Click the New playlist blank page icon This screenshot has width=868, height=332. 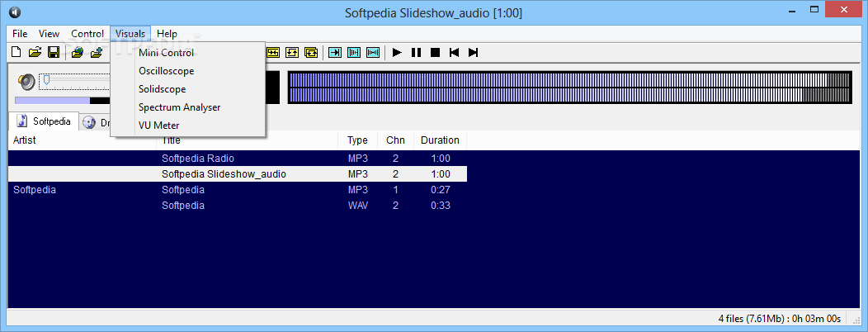pos(17,53)
